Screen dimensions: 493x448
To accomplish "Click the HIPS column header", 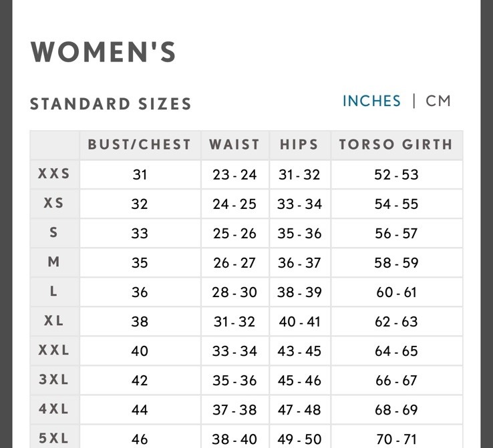I will click(x=299, y=145).
